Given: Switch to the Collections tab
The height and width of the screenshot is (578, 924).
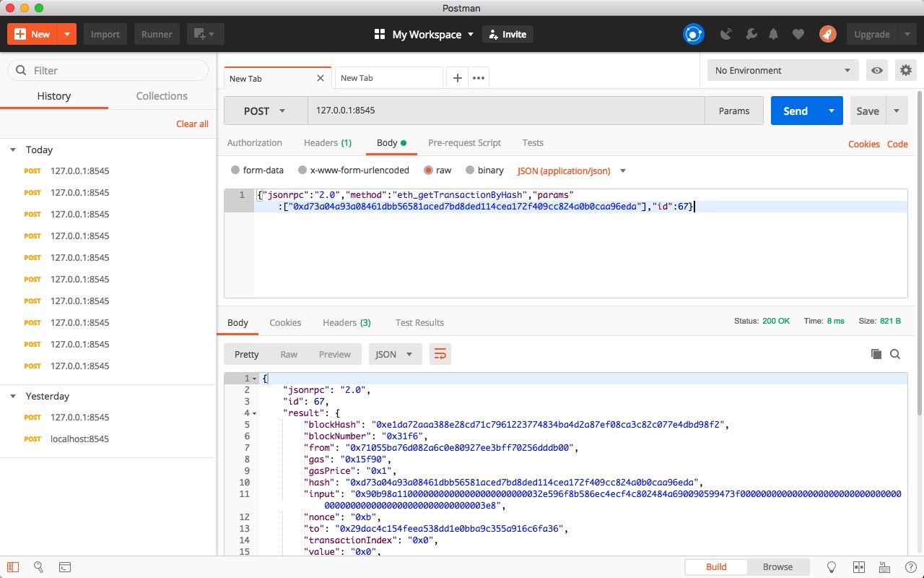Looking at the screenshot, I should 162,96.
